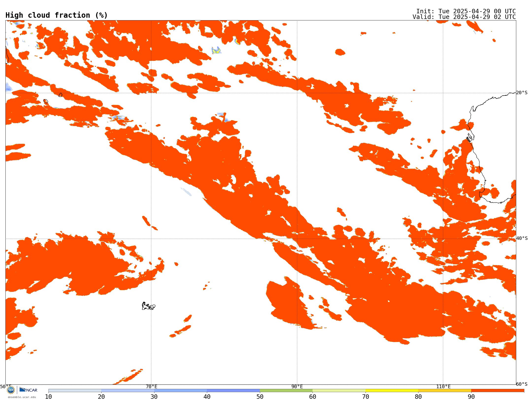Click the orange 90+ colorbar segment

498,391
